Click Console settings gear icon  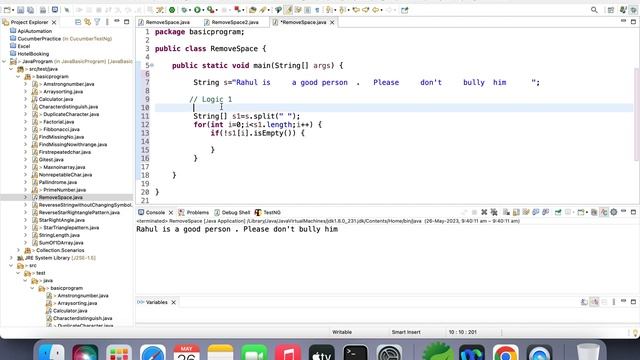pos(613,212)
